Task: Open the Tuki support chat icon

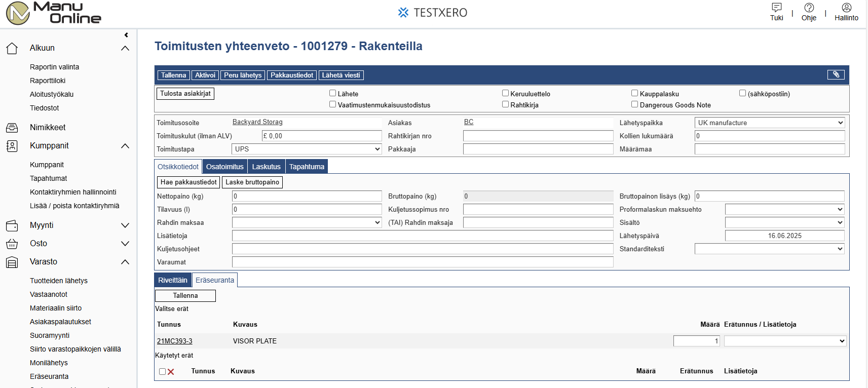Action: (x=776, y=7)
